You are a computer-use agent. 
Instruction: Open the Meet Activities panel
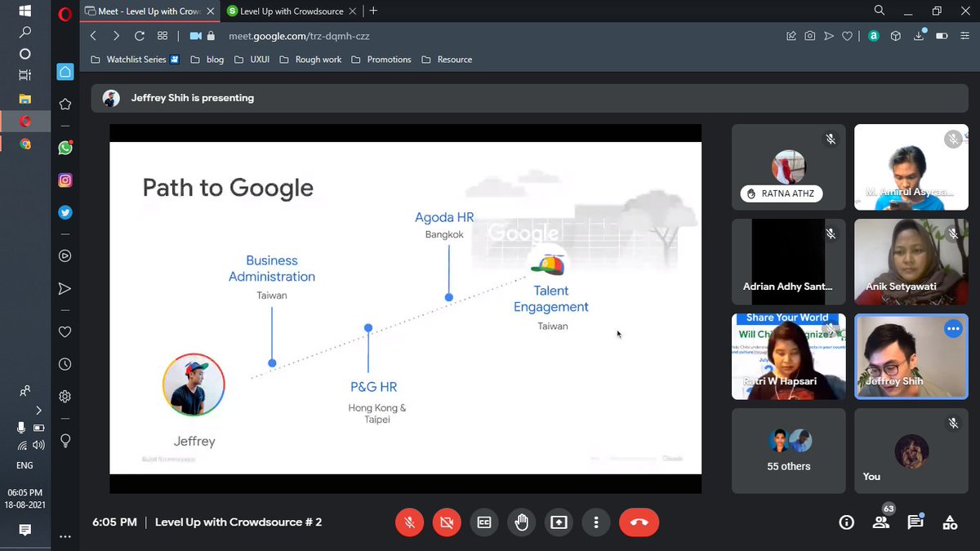point(950,522)
